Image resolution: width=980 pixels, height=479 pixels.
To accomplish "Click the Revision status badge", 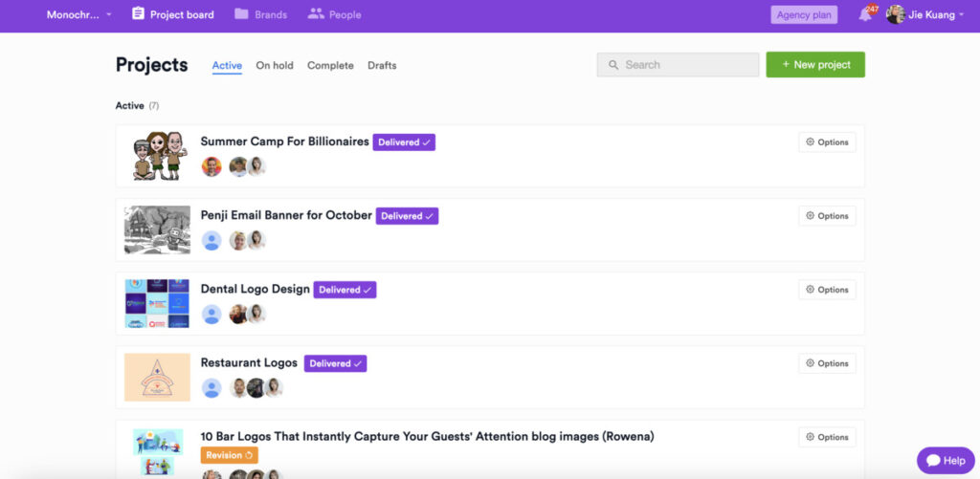I will coord(230,455).
